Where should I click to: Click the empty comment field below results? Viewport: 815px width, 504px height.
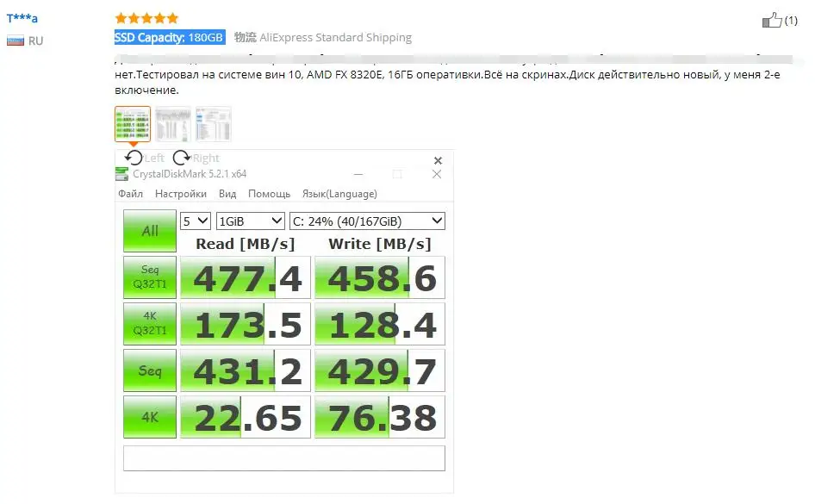[283, 458]
